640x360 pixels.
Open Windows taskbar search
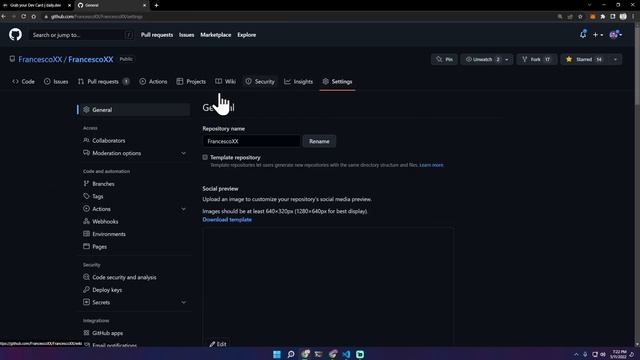[x=291, y=354]
